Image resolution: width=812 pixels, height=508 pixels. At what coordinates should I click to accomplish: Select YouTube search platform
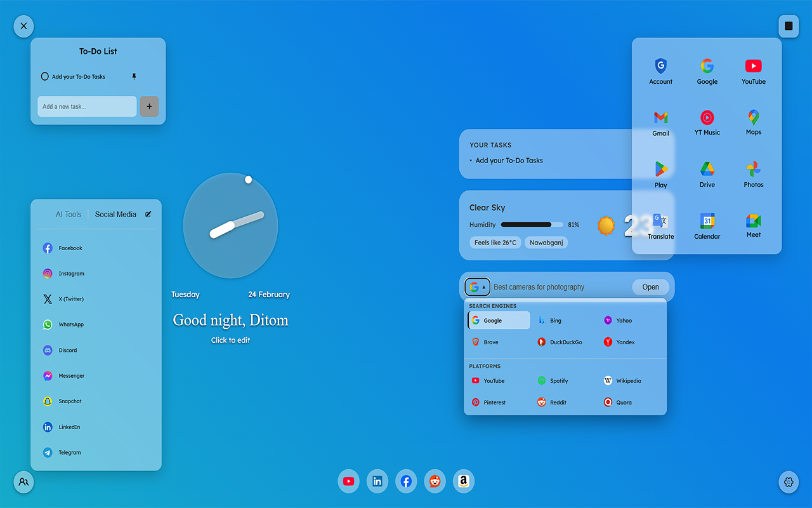click(x=499, y=381)
